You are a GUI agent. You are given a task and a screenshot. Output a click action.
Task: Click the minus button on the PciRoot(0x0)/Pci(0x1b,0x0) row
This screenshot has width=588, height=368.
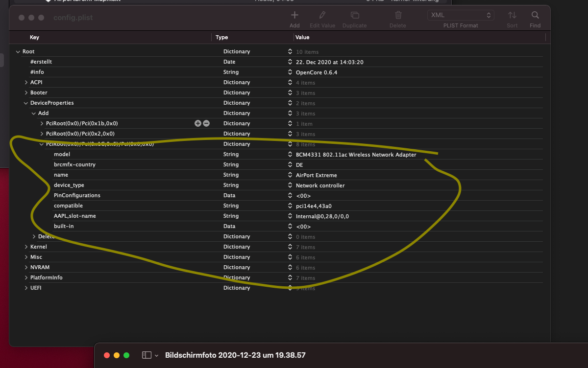pyautogui.click(x=206, y=123)
